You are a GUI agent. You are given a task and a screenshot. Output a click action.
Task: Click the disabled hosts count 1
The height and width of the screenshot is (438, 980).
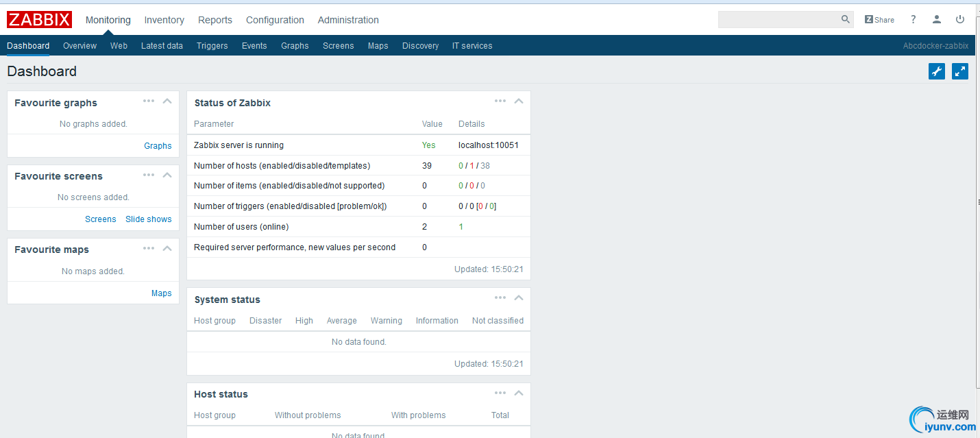pos(471,166)
